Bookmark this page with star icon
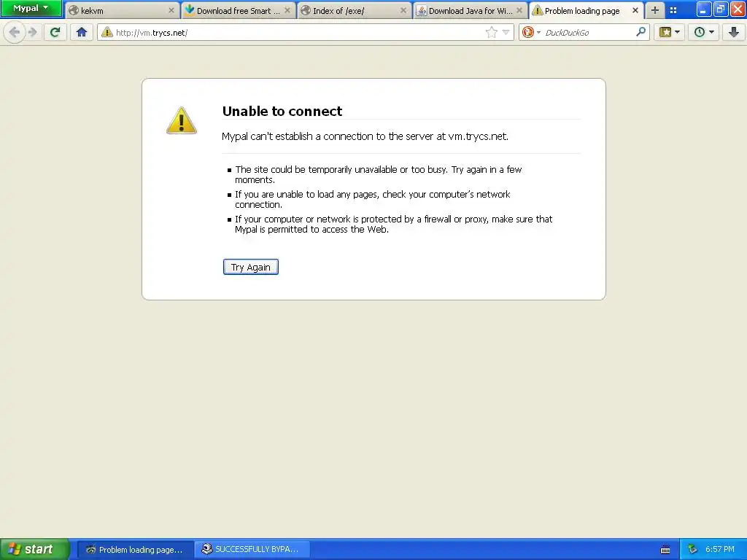The width and height of the screenshot is (747, 560). [x=492, y=32]
